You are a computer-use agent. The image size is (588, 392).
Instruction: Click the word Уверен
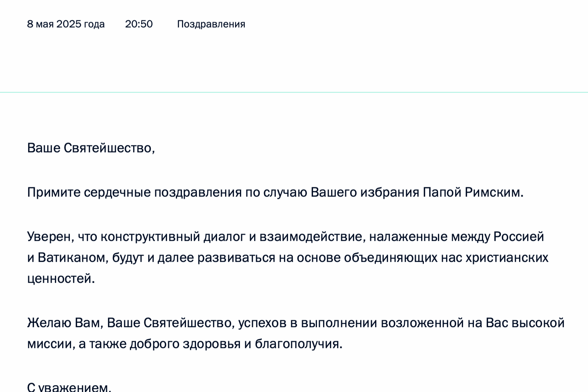50,236
